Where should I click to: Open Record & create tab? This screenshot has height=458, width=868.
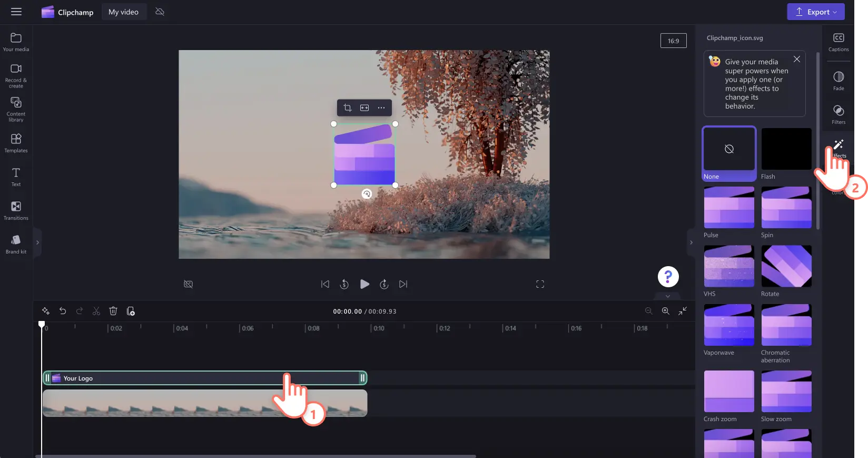16,76
